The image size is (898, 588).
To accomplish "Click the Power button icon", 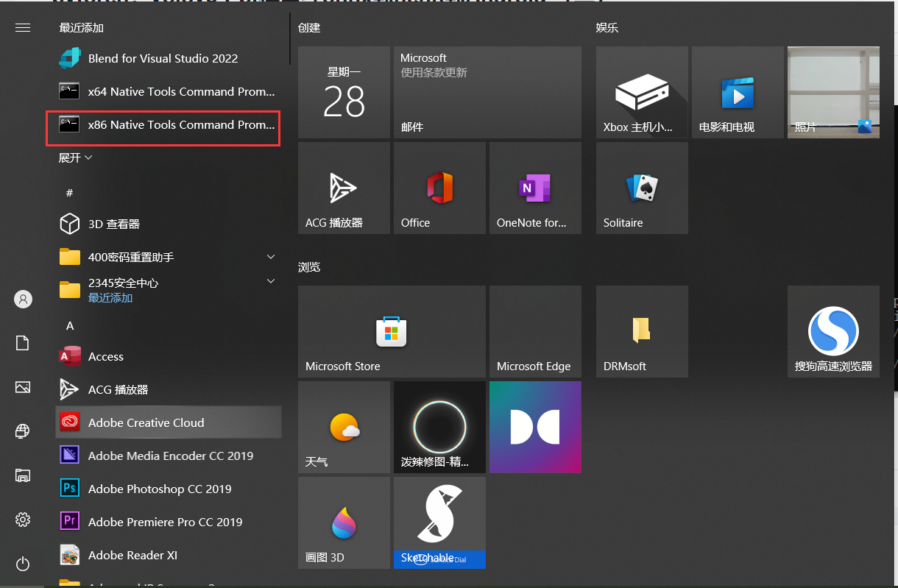I will pyautogui.click(x=23, y=564).
